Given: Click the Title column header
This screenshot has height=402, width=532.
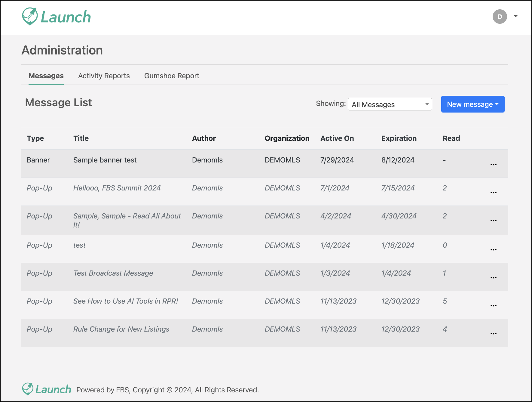Looking at the screenshot, I should pos(81,138).
